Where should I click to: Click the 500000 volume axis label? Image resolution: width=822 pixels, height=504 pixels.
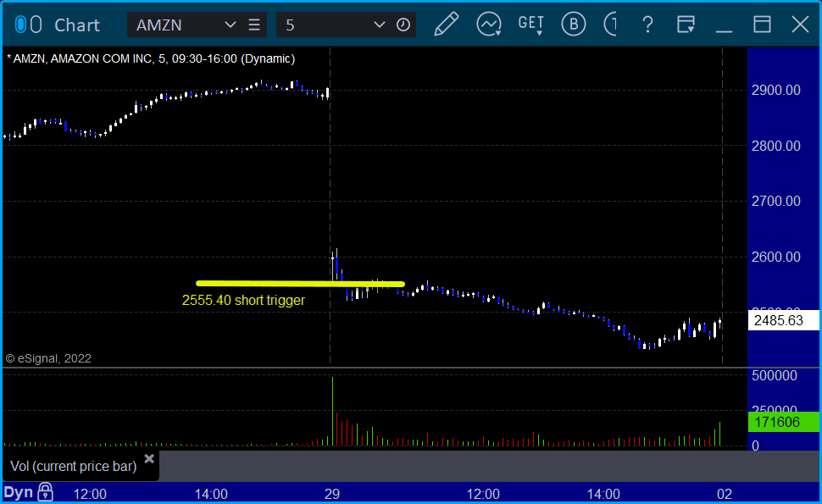pos(775,375)
